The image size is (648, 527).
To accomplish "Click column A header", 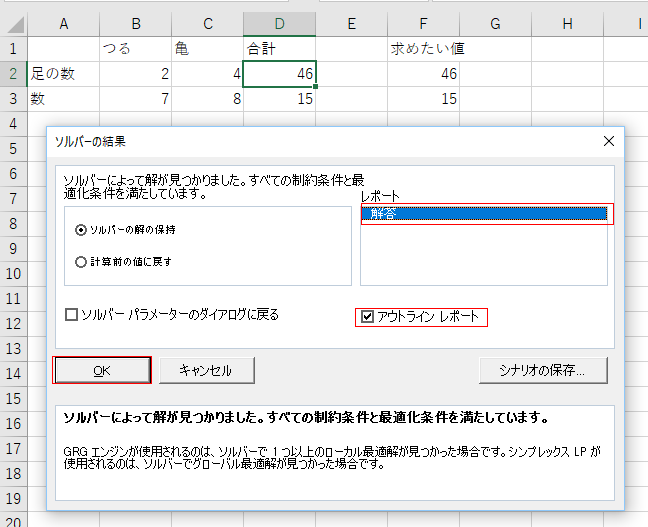I will tap(63, 23).
